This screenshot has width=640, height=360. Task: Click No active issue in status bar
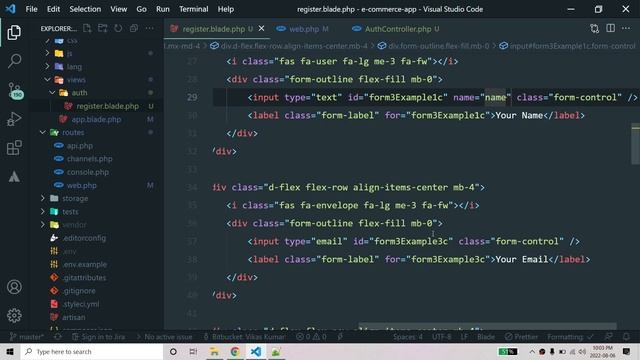[x=164, y=337]
